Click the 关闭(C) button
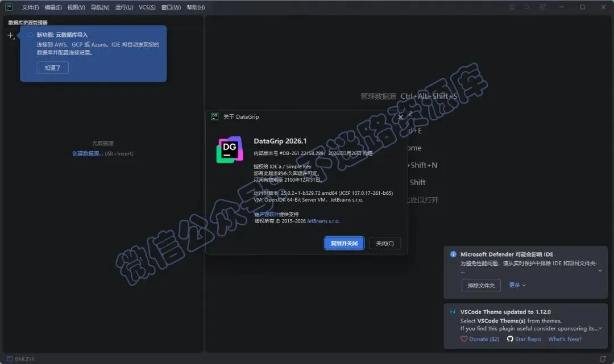The image size is (614, 364). pos(385,243)
